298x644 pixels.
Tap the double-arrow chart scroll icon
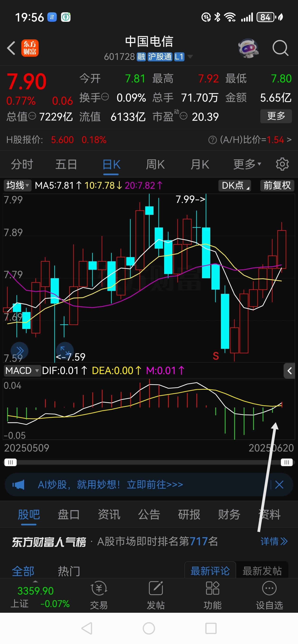[19, 351]
